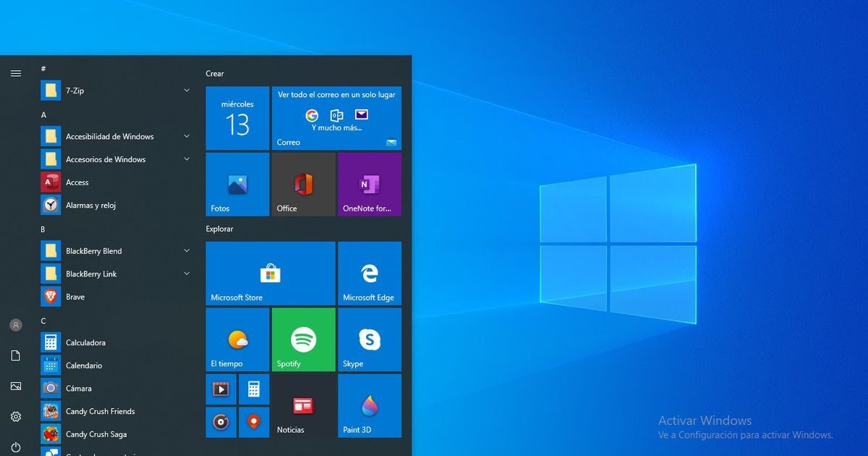Image resolution: width=868 pixels, height=456 pixels.
Task: Click the Power icon in the left rail
Action: (16, 447)
